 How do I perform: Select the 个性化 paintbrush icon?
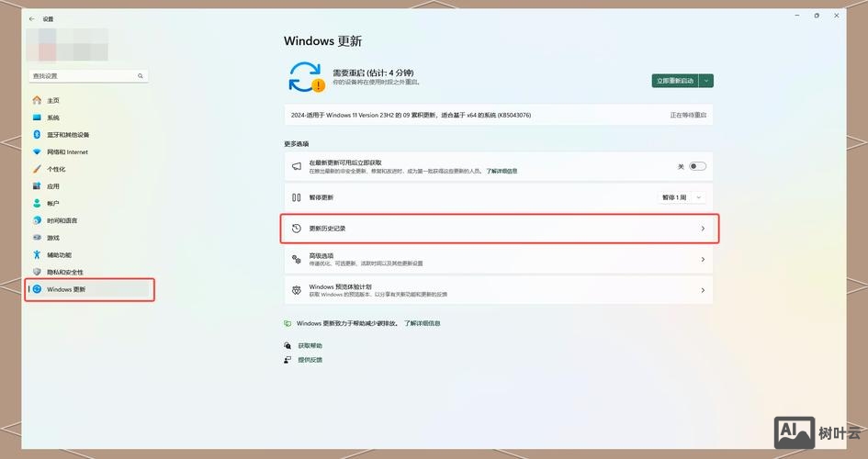[37, 169]
